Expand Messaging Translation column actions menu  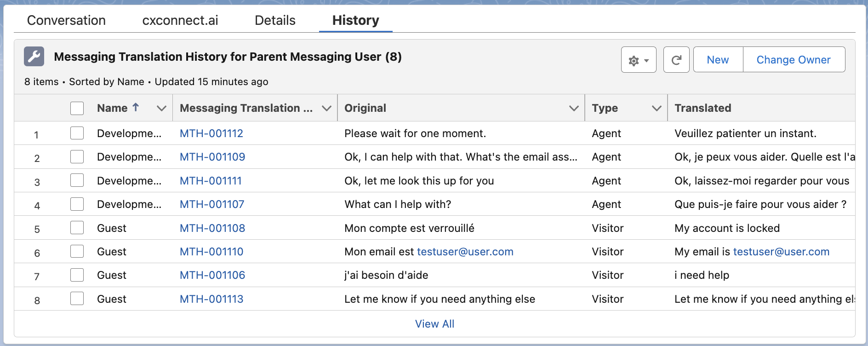[326, 108]
